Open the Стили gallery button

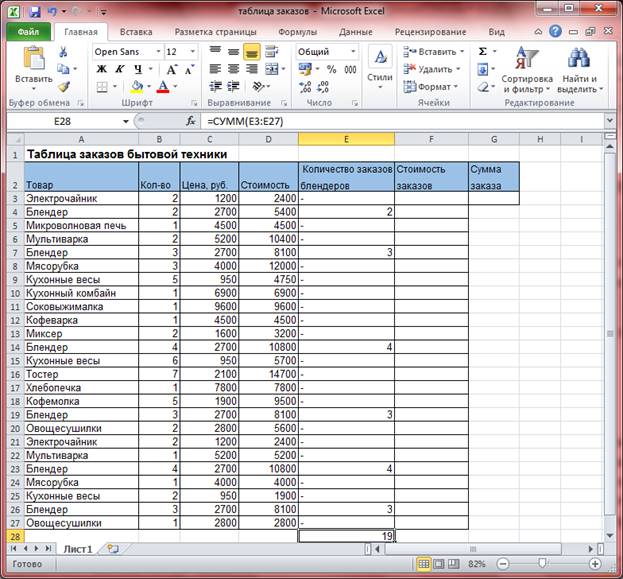coord(380,68)
